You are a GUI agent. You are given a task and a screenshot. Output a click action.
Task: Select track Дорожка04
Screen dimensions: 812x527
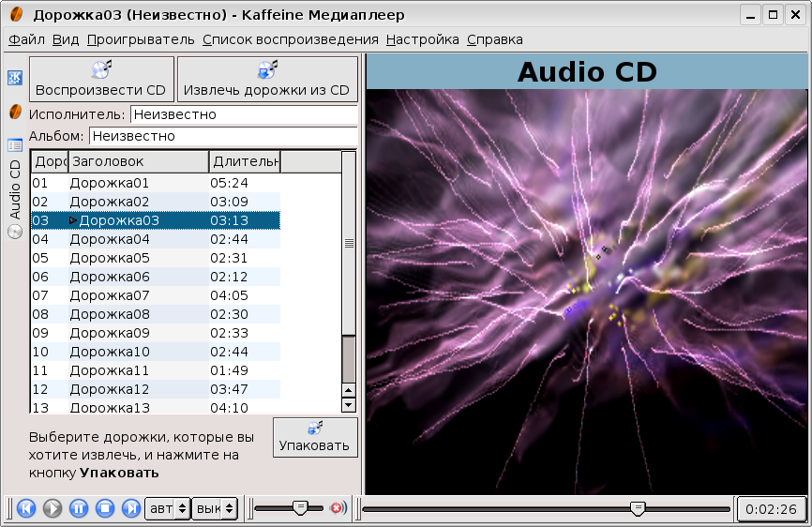coord(156,239)
